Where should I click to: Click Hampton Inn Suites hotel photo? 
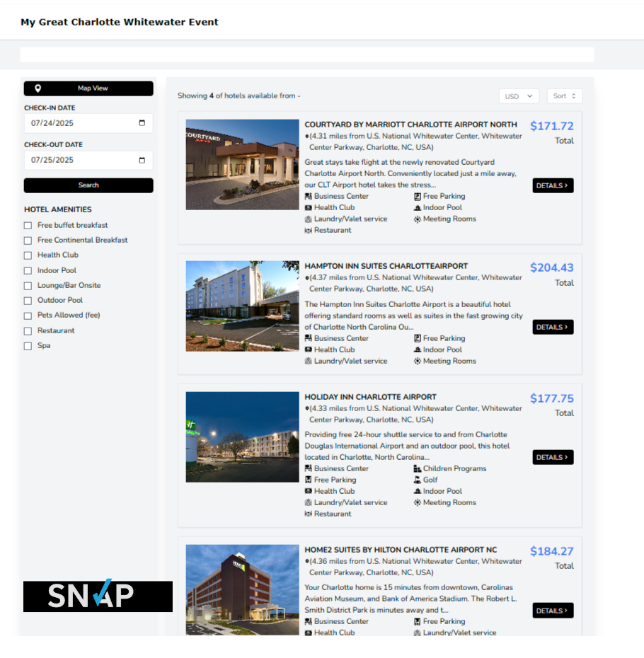[x=242, y=306]
